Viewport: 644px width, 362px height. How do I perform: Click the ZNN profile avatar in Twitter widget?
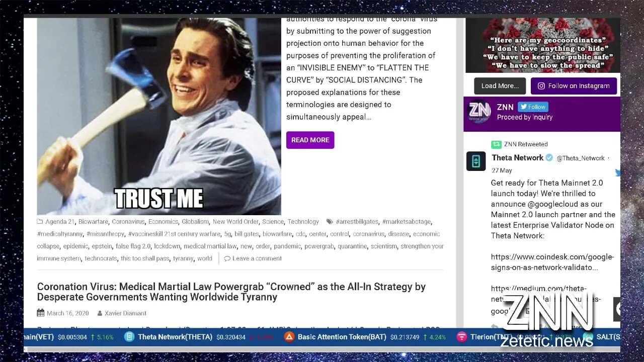tap(479, 111)
